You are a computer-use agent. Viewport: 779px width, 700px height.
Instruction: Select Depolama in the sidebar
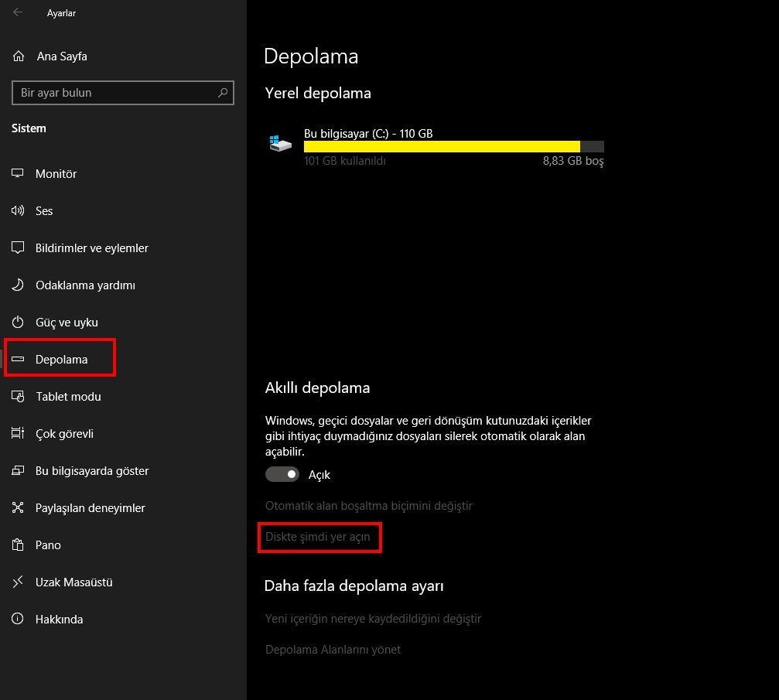click(62, 360)
